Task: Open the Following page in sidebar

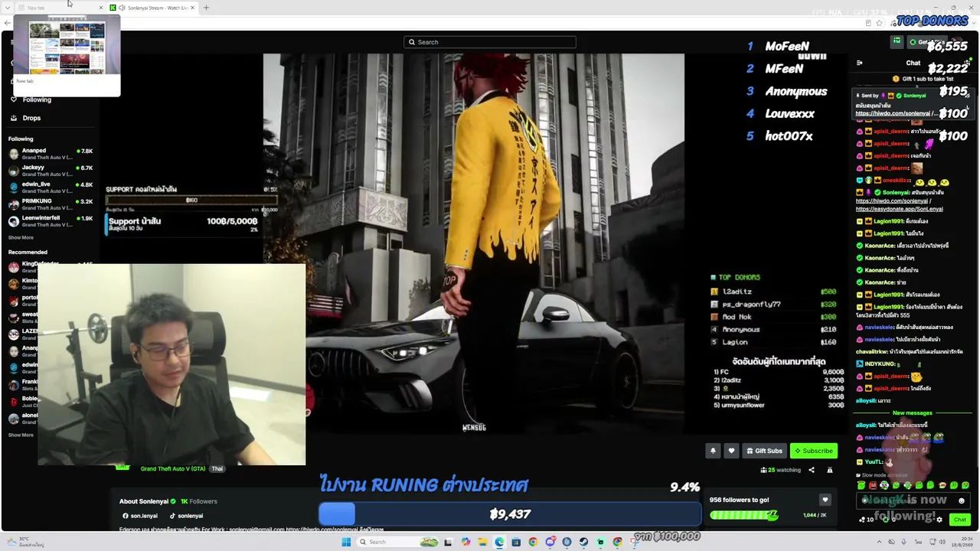Action: coord(37,99)
